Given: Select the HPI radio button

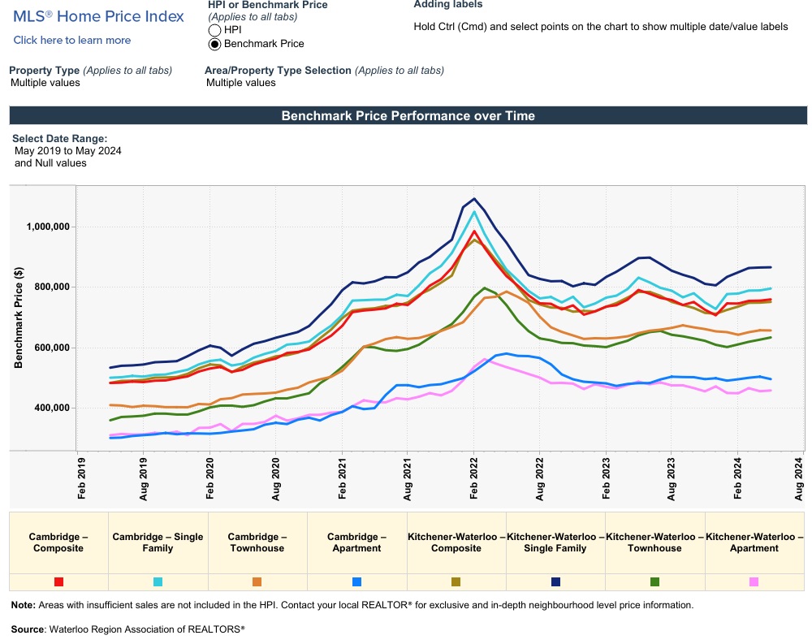Looking at the screenshot, I should (215, 30).
